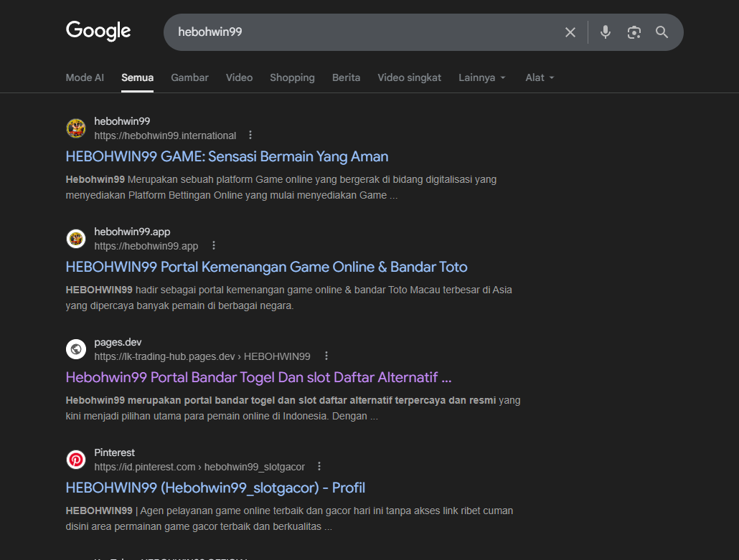Start voice search with microphone icon
The height and width of the screenshot is (560, 739).
pos(606,32)
